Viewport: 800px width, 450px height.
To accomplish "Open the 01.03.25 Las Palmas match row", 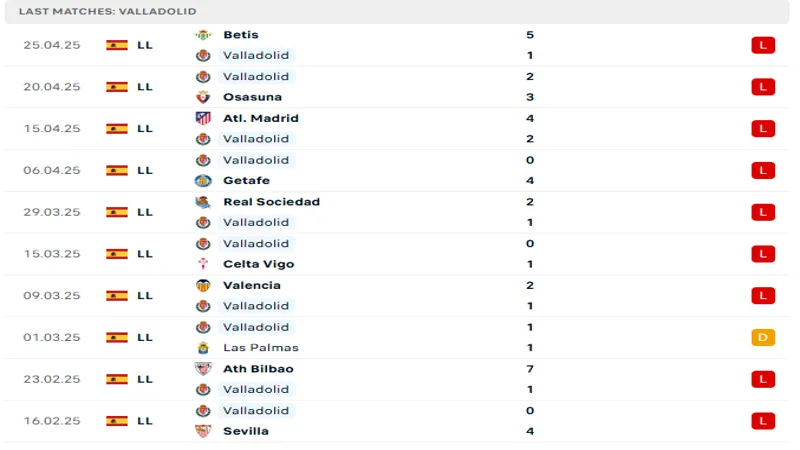I will [x=400, y=338].
